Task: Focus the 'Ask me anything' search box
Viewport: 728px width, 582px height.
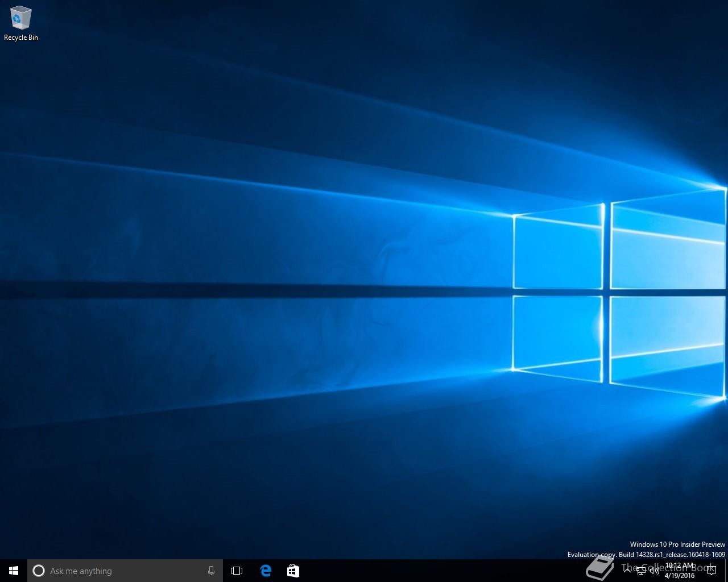Action: click(125, 571)
